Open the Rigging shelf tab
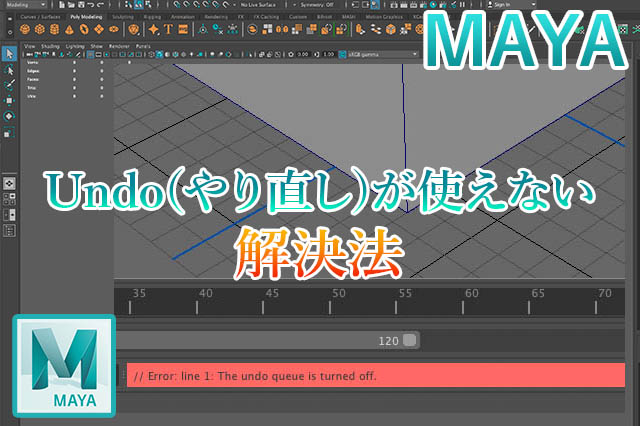The height and width of the screenshot is (426, 640). (x=153, y=17)
